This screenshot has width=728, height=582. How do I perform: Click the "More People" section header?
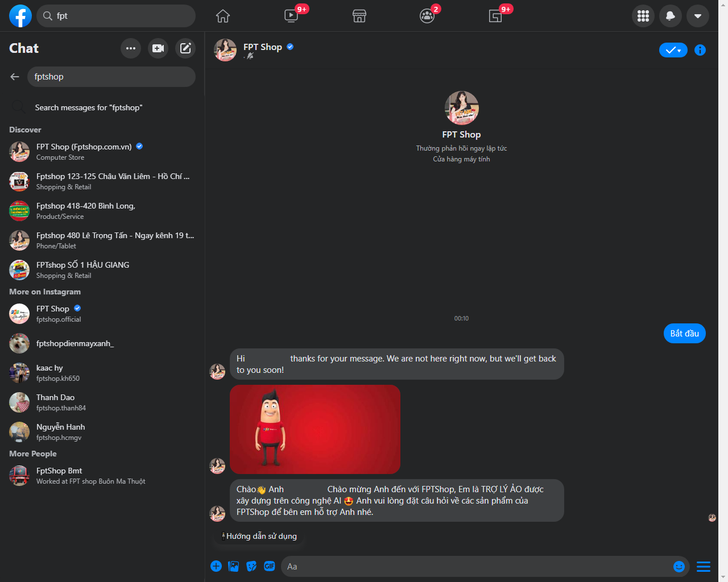(33, 454)
